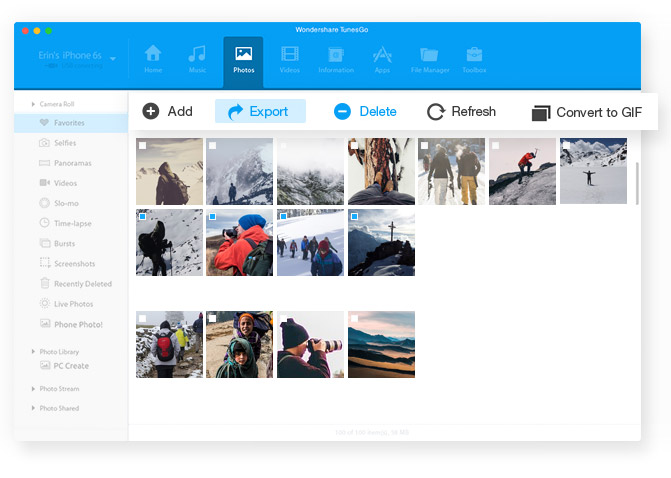Click the Export arrow icon
This screenshot has width=671, height=478.
pyautogui.click(x=235, y=112)
